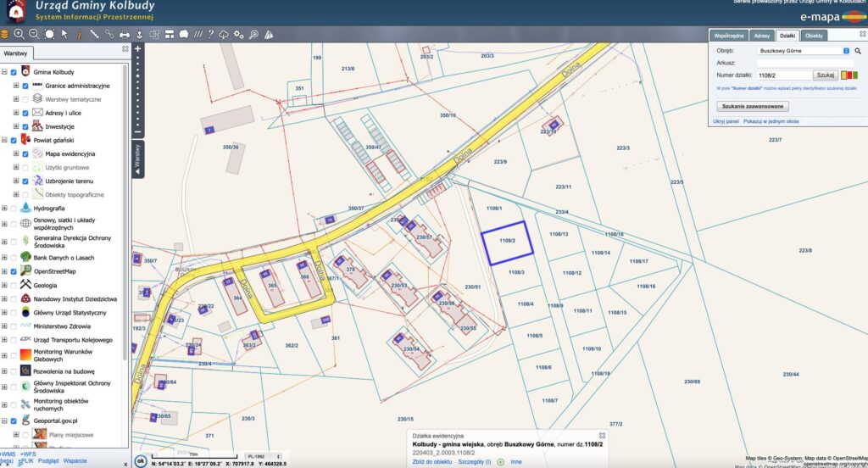Click the round ok coordinates button
The width and height of the screenshot is (868, 468).
coord(141,461)
